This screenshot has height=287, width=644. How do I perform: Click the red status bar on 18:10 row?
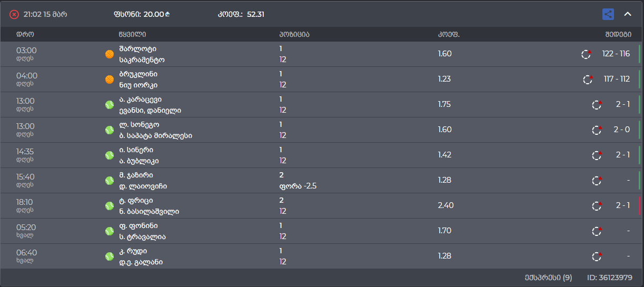[639, 205]
